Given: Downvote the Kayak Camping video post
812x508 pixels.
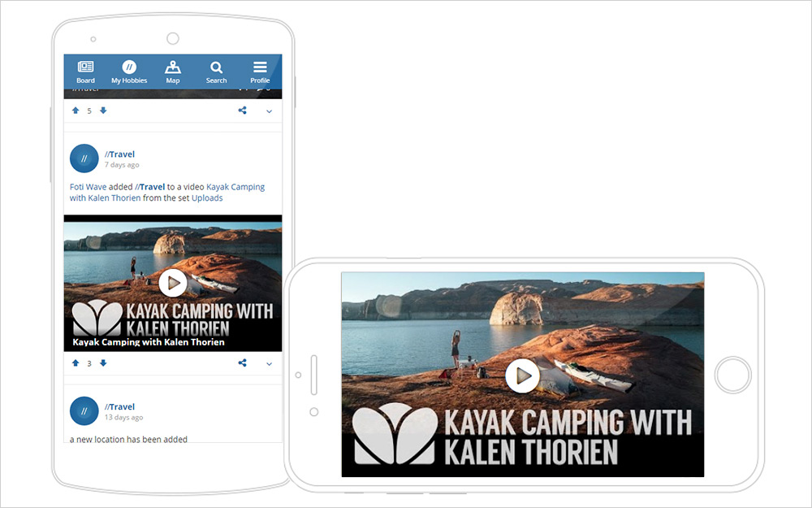Looking at the screenshot, I should 103,363.
